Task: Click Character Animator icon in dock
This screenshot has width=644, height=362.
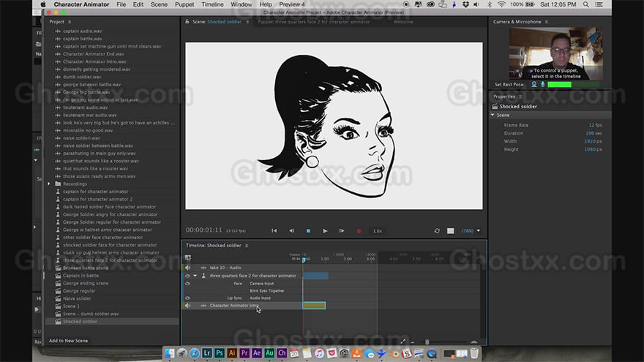Action: 282,352
